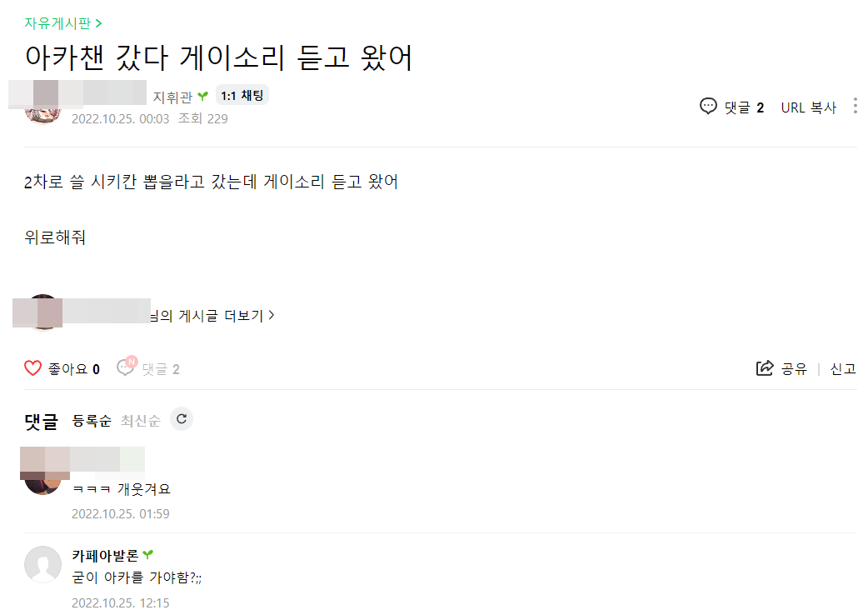The width and height of the screenshot is (868, 610).
Task: Click the new-comment bubble icon beside 좋아요
Action: tap(126, 367)
